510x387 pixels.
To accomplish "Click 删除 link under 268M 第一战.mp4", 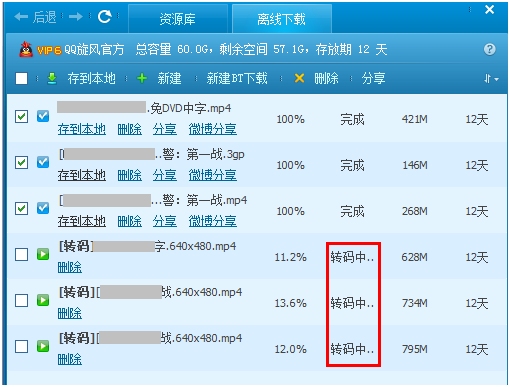I will (129, 221).
